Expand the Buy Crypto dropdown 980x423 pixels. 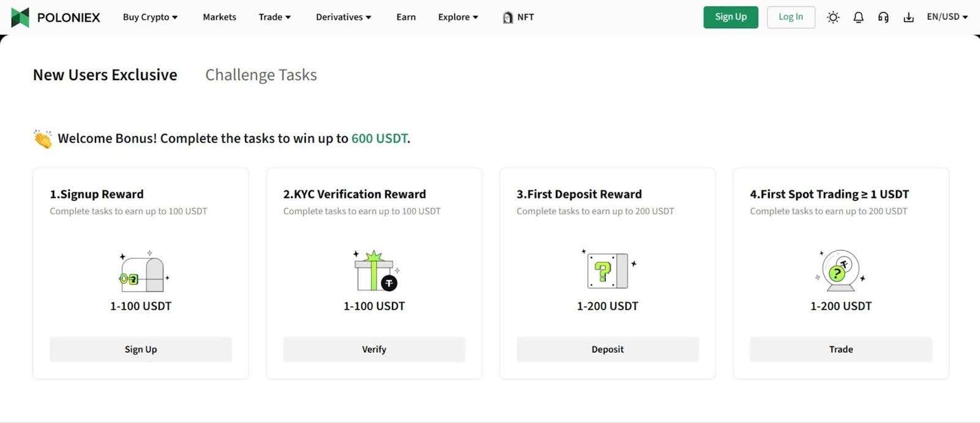(150, 17)
